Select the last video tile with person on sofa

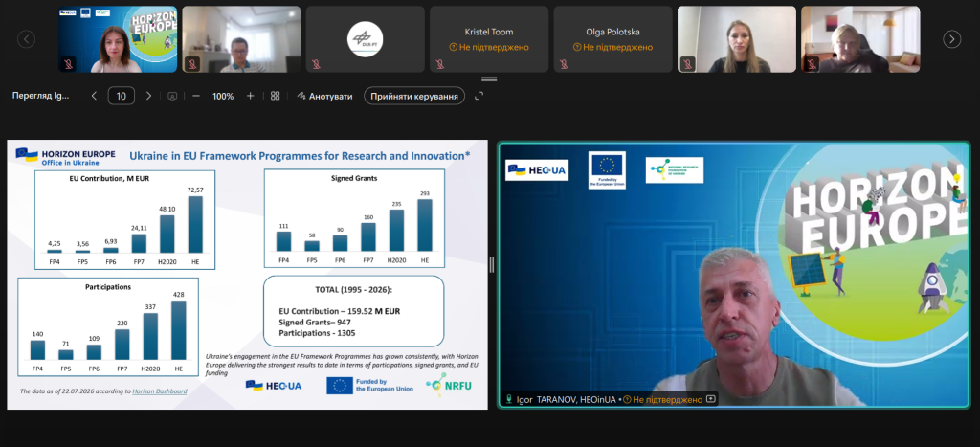coord(860,39)
